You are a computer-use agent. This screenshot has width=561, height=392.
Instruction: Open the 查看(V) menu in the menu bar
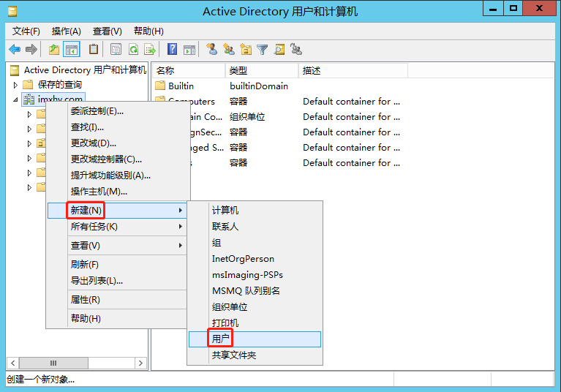[108, 31]
